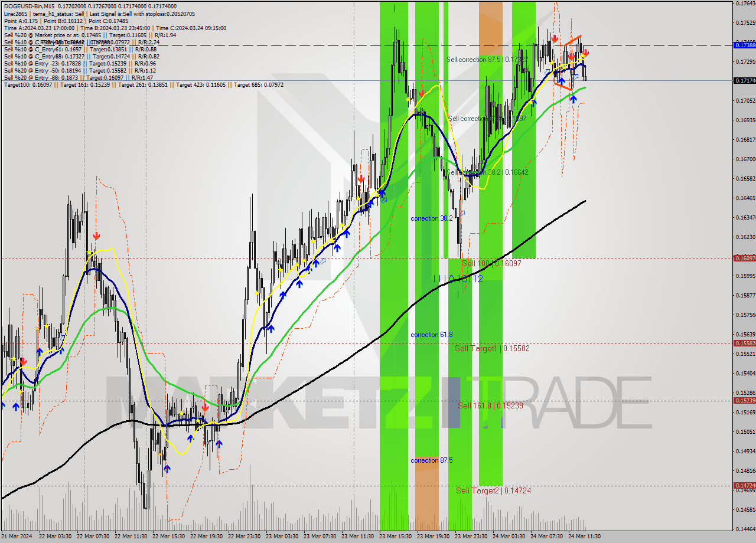
Task: Click the 'Sell Target2 | 0.14724' label
Action: (493, 490)
